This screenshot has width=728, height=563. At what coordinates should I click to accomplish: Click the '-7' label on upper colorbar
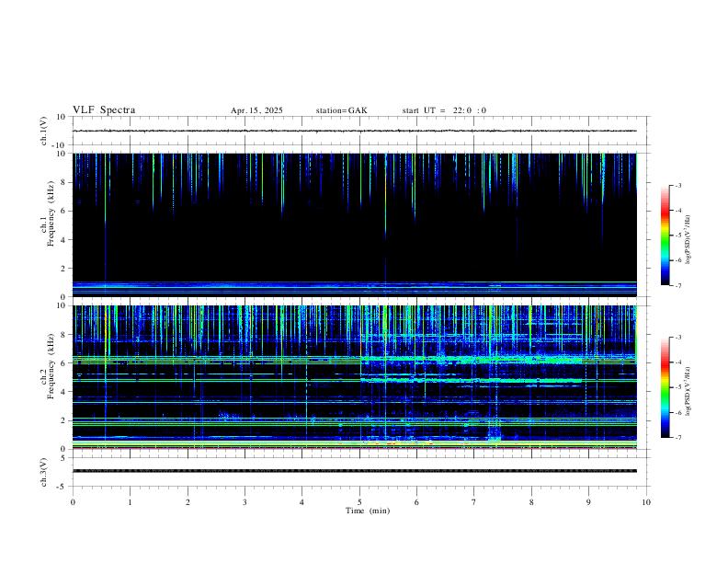coord(677,285)
